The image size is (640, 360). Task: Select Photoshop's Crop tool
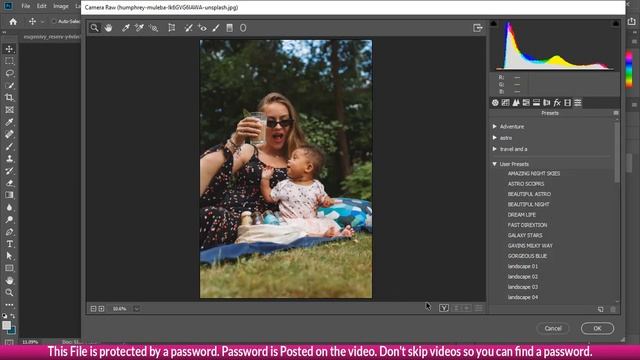(9, 98)
